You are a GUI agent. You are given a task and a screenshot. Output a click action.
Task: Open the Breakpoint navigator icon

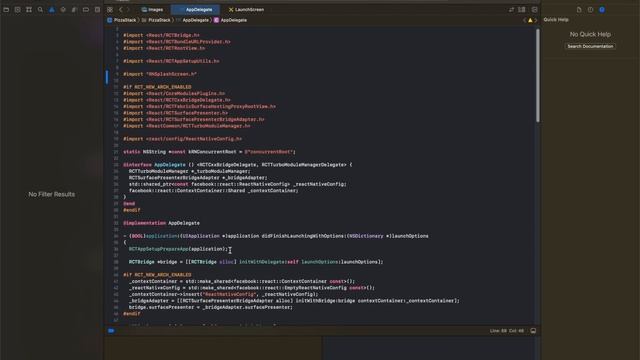point(86,9)
